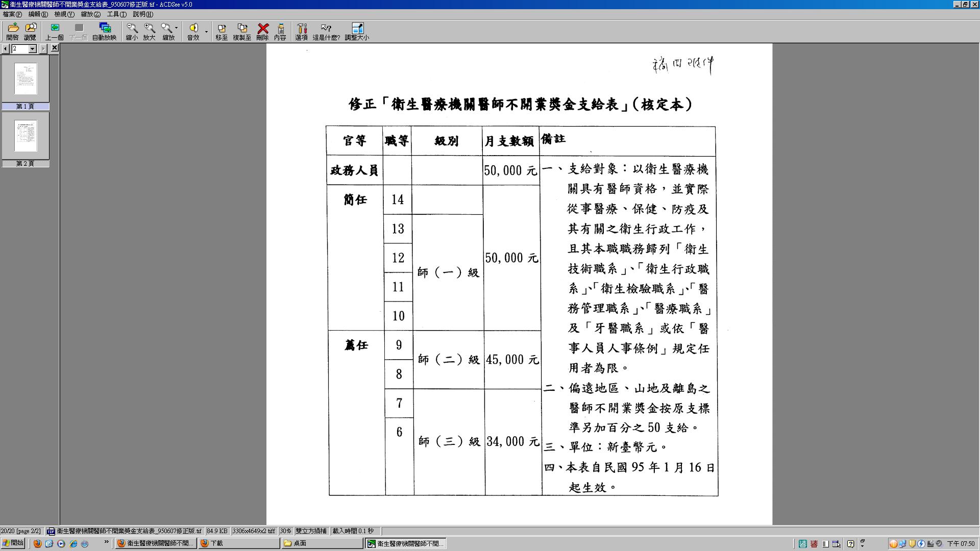The width and height of the screenshot is (980, 551).
Task: Click the 這是什麼? help pointer icon
Action: click(x=326, y=31)
